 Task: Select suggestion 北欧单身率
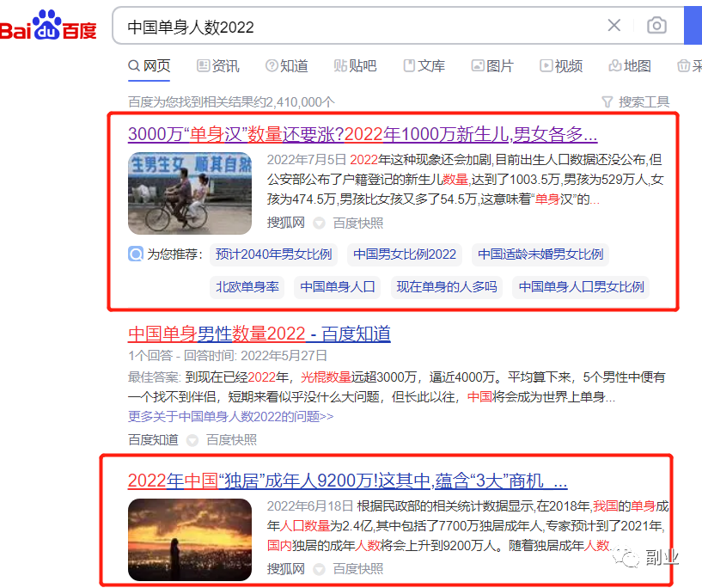pyautogui.click(x=247, y=287)
